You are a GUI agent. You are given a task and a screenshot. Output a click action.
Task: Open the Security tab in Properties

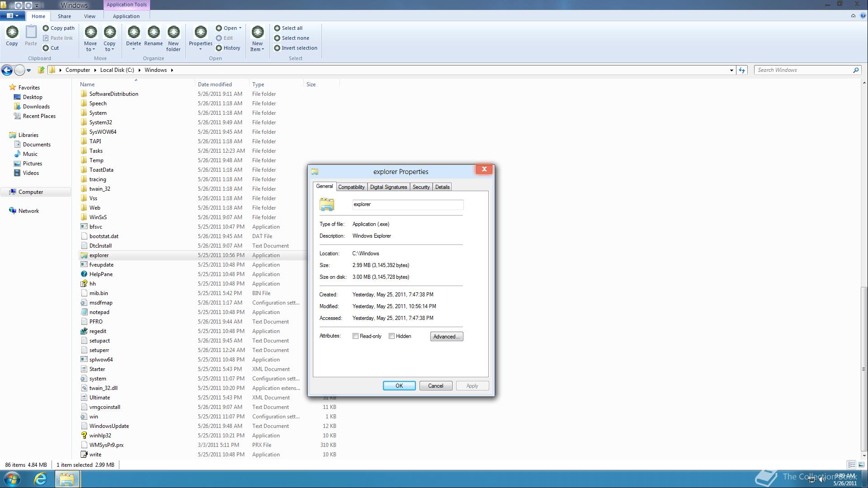pyautogui.click(x=421, y=187)
